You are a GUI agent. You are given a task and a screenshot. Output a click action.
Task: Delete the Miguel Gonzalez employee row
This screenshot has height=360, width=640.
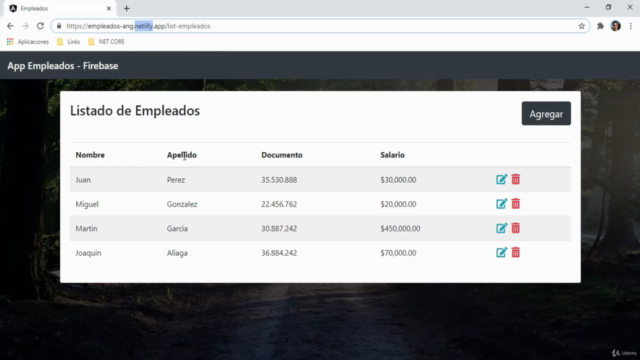(516, 204)
